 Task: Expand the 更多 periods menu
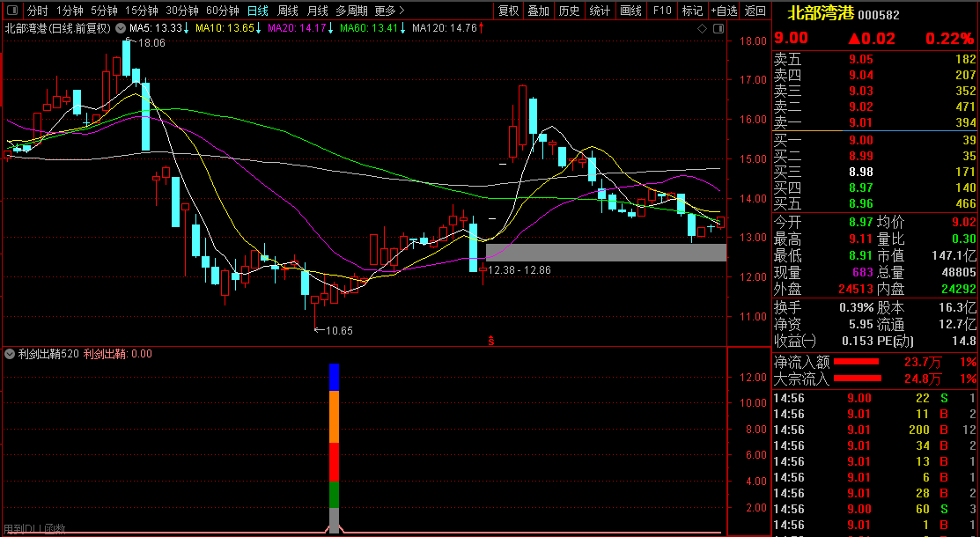click(389, 11)
